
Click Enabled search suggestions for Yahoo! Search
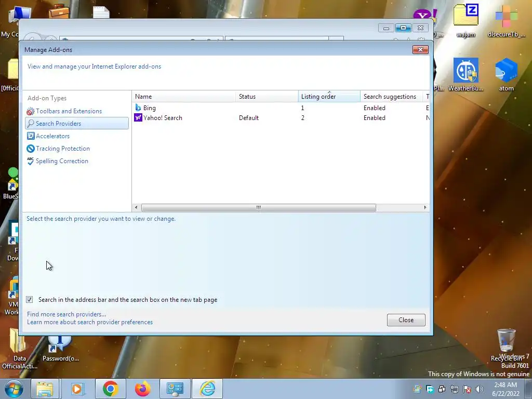point(374,118)
